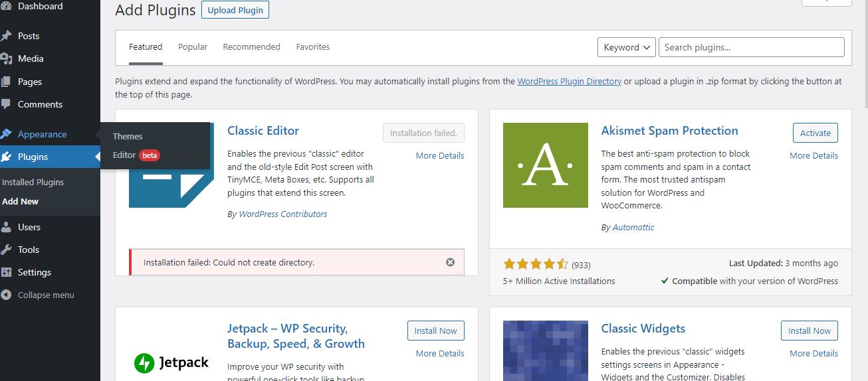
Task: Click the Classic Editor plugin thumbnail
Action: (171, 165)
